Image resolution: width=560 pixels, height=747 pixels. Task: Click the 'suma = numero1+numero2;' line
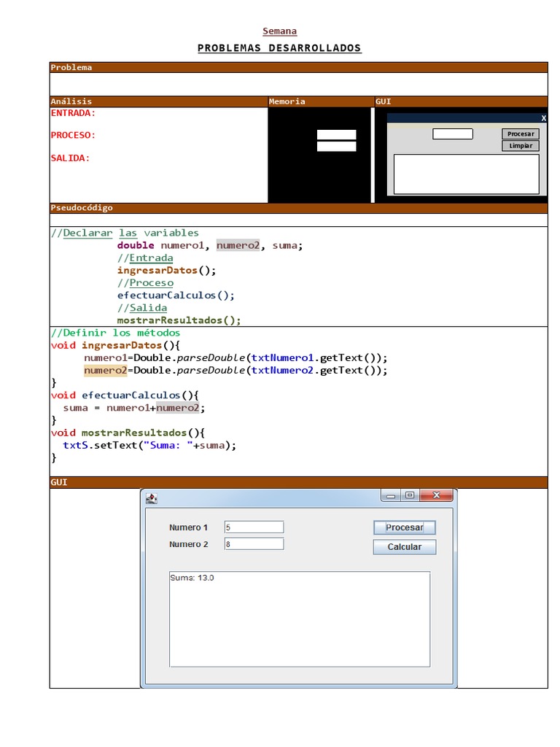[134, 408]
